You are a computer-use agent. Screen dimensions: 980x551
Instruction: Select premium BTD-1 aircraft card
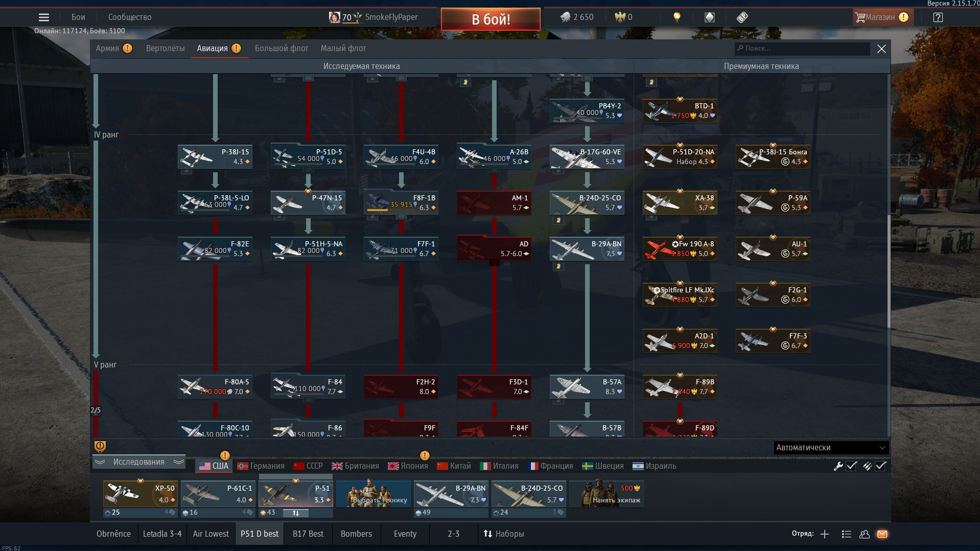click(x=680, y=110)
